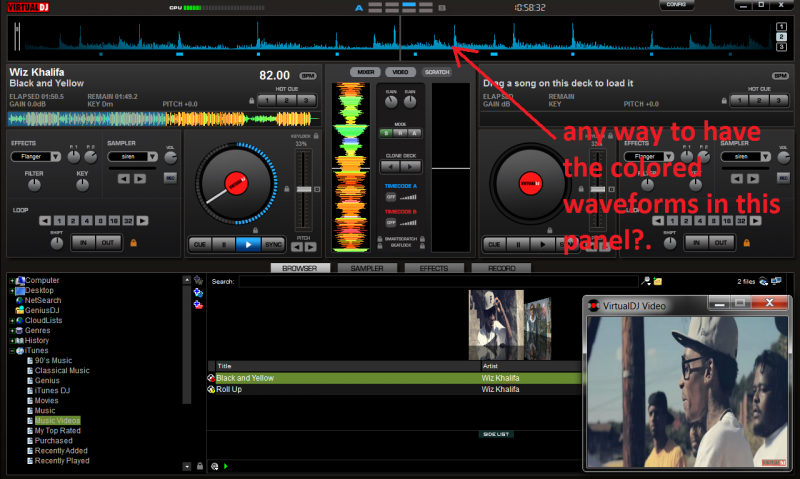Double the left deck loop with the right arrow

pyautogui.click(x=142, y=221)
